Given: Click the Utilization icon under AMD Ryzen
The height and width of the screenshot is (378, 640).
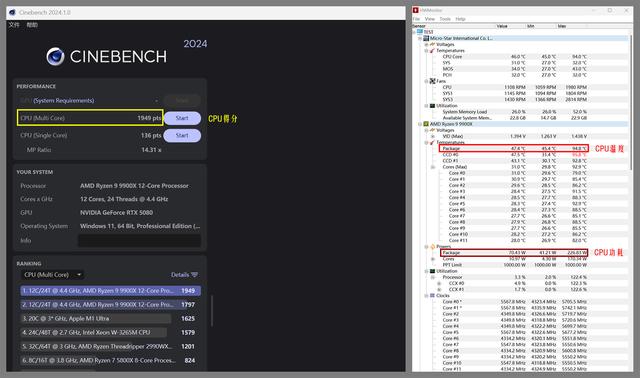Looking at the screenshot, I should (432, 271).
